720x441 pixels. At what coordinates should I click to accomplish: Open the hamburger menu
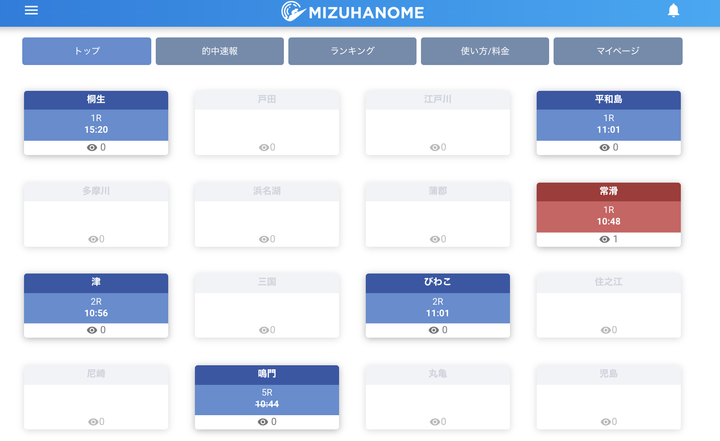[x=31, y=10]
